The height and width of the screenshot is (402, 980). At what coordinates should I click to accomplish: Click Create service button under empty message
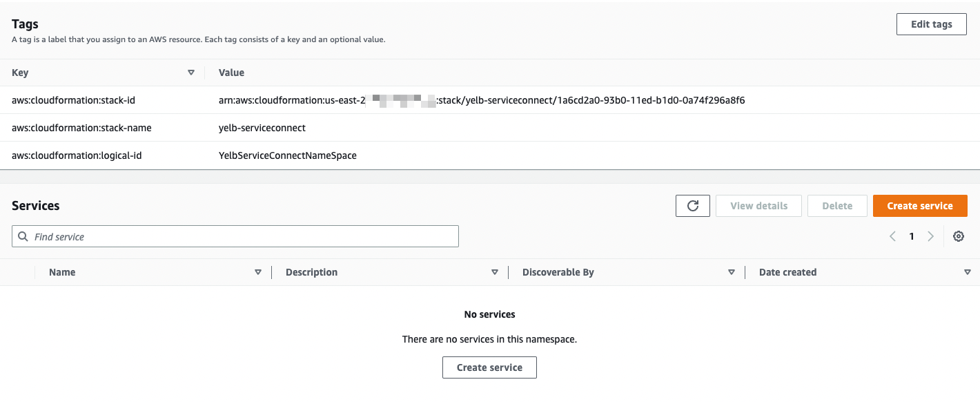[x=489, y=367]
